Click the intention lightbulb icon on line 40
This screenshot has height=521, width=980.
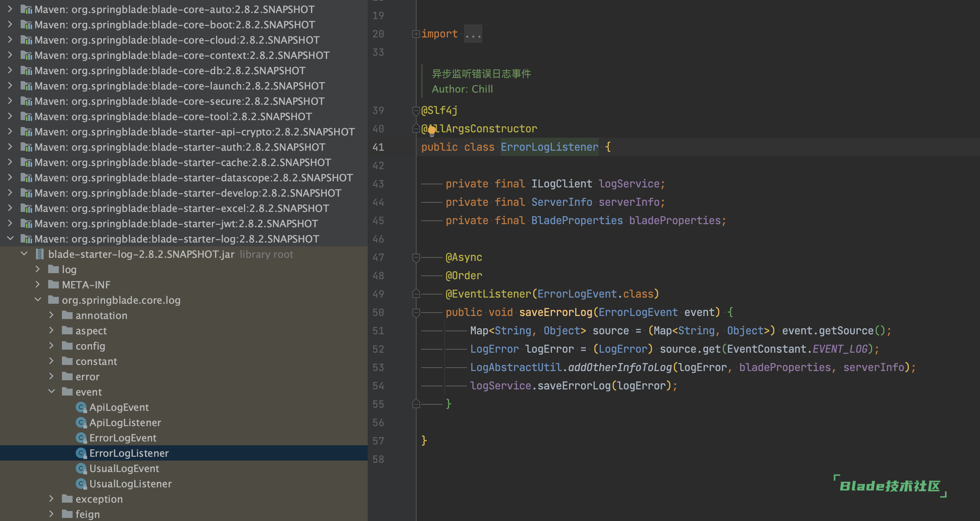point(432,131)
